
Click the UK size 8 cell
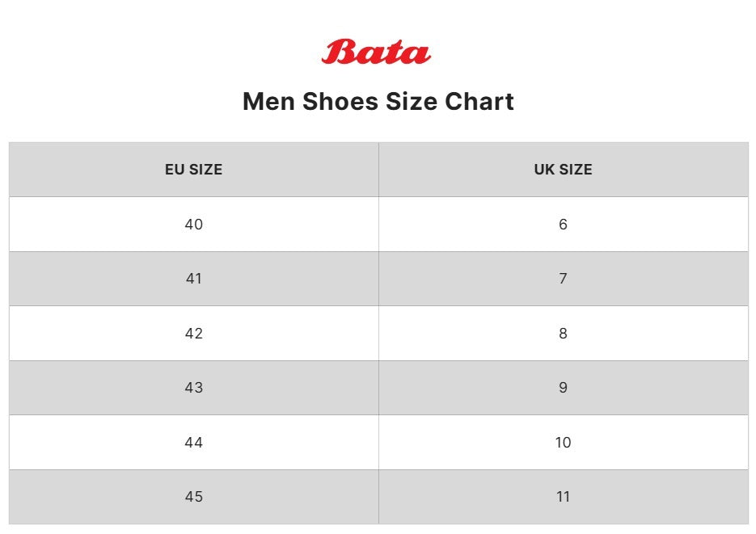[x=563, y=334]
